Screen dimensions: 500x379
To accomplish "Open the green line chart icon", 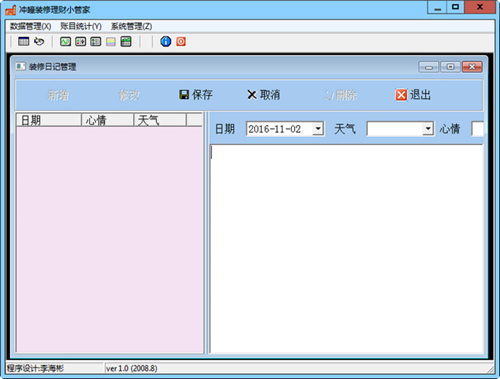I will tap(65, 42).
